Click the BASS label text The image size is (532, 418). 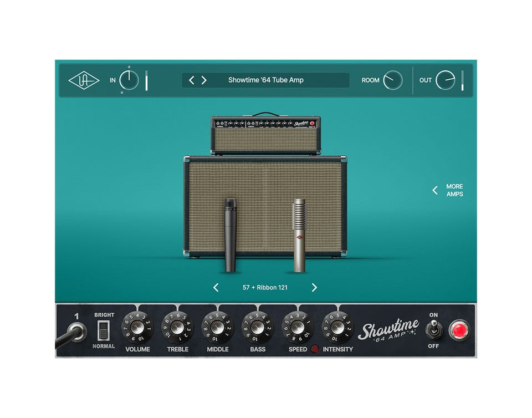point(258,349)
